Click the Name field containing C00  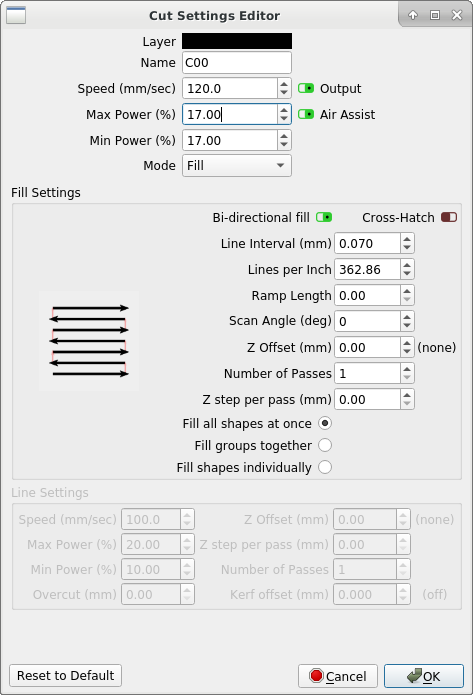pyautogui.click(x=237, y=62)
